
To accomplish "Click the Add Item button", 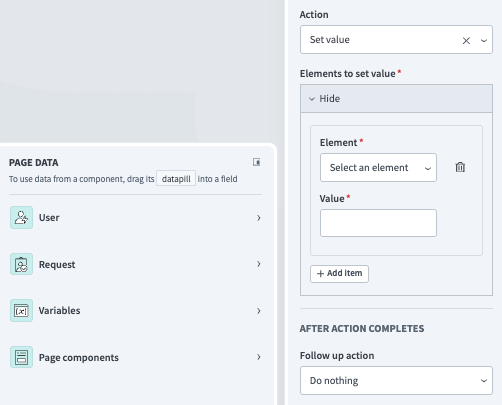I will coord(339,274).
